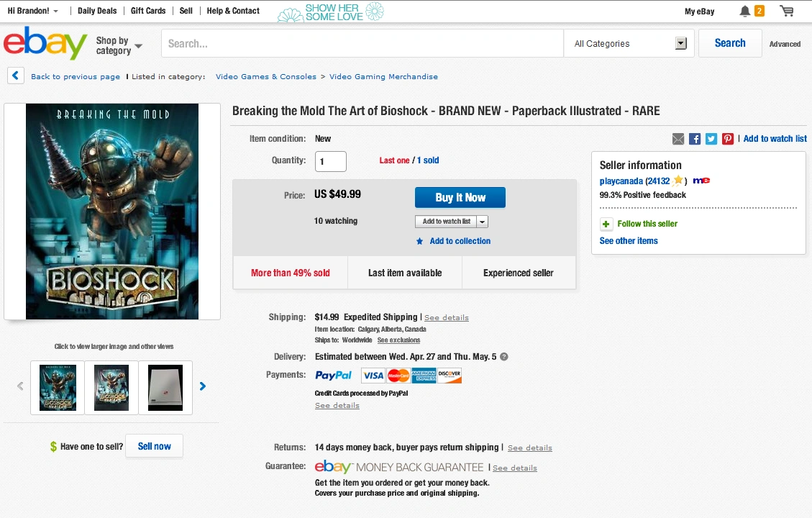This screenshot has width=812, height=518.
Task: Expand the Add to watch list arrow
Action: click(x=482, y=222)
